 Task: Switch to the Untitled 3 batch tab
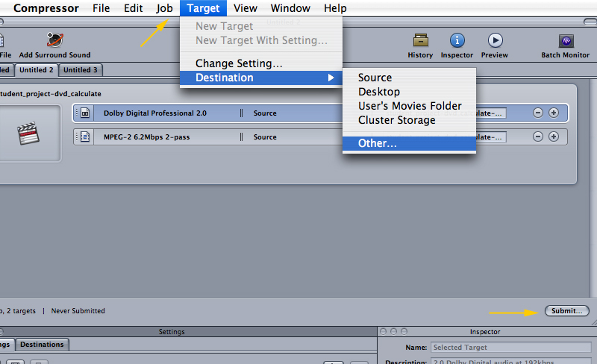tap(80, 70)
